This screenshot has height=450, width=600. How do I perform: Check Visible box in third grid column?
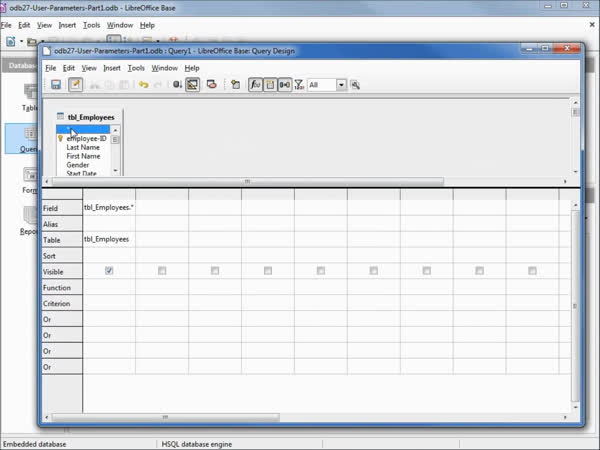point(215,271)
